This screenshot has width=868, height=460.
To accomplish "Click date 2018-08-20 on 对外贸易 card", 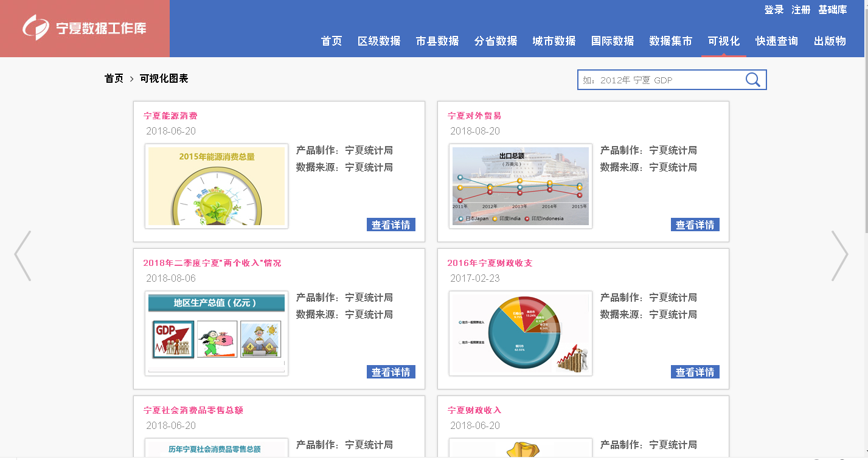I will pos(475,131).
